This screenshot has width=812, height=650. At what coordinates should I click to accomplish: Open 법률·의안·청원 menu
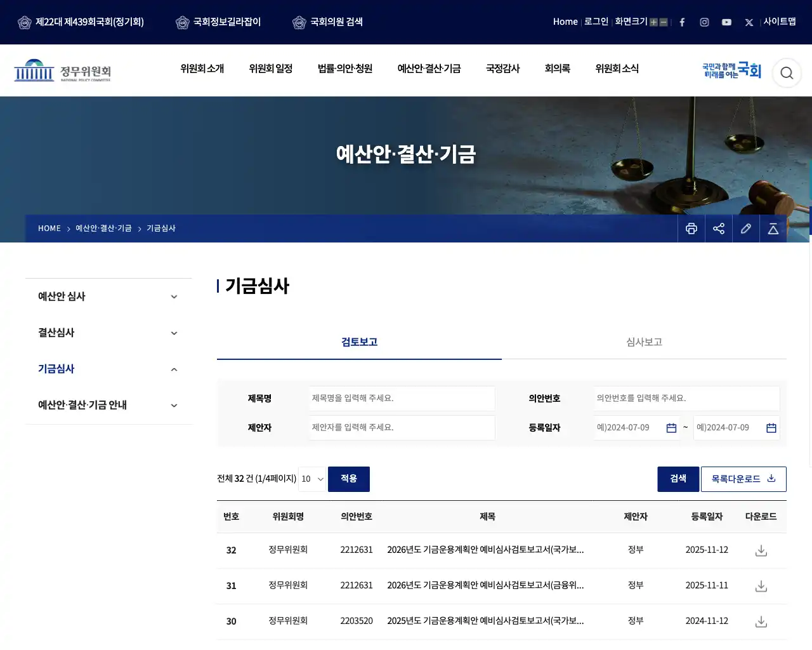(x=345, y=69)
